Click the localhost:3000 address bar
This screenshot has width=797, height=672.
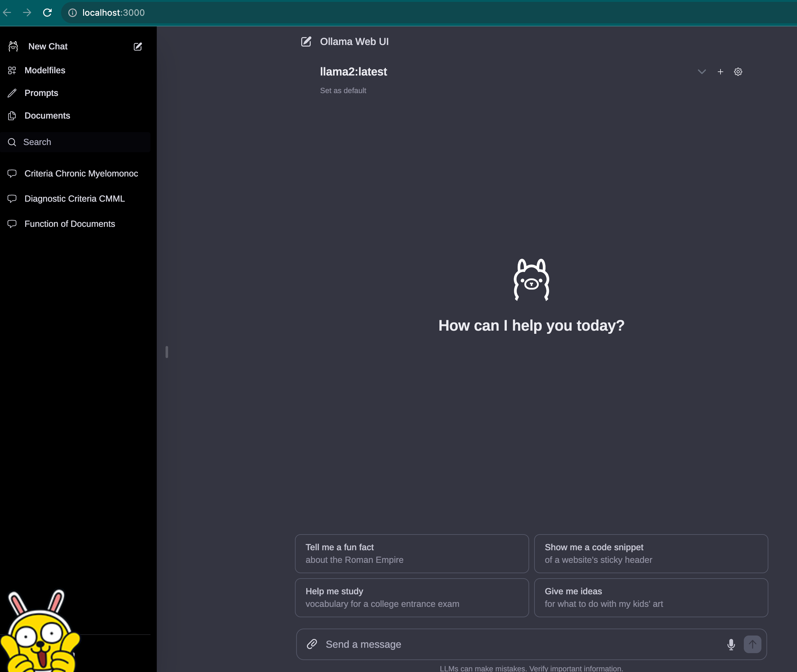coord(429,13)
